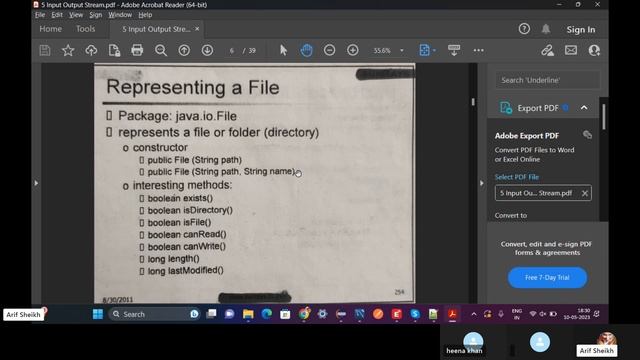
Task: Open the Windows Start menu
Action: (x=98, y=314)
